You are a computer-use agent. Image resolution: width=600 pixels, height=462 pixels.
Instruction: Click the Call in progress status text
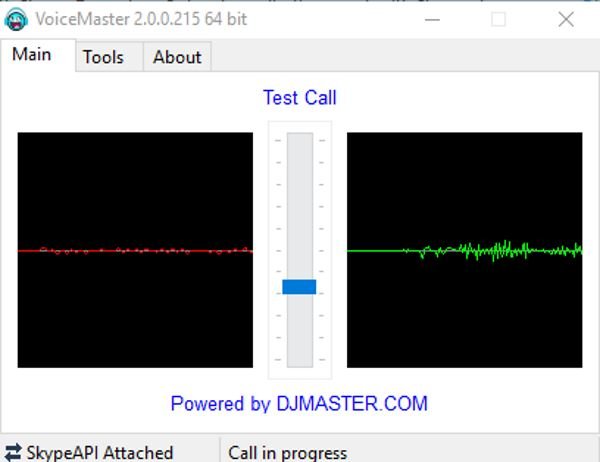click(288, 453)
